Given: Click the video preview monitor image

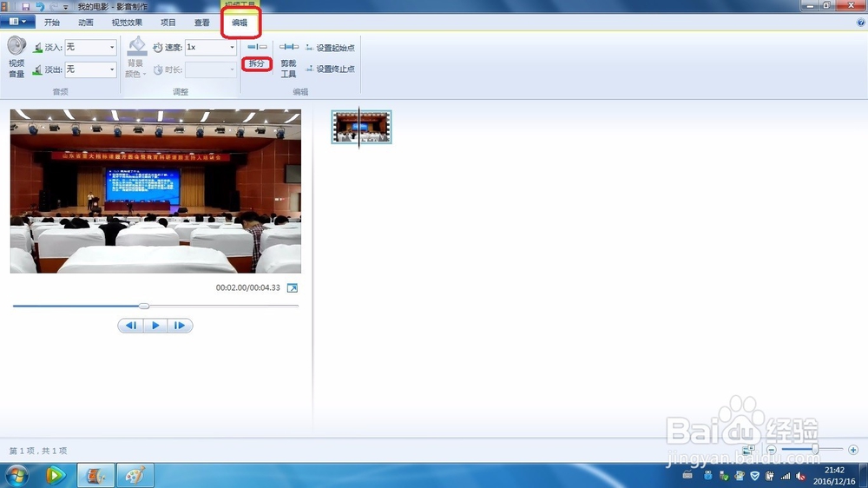Looking at the screenshot, I should tap(155, 191).
